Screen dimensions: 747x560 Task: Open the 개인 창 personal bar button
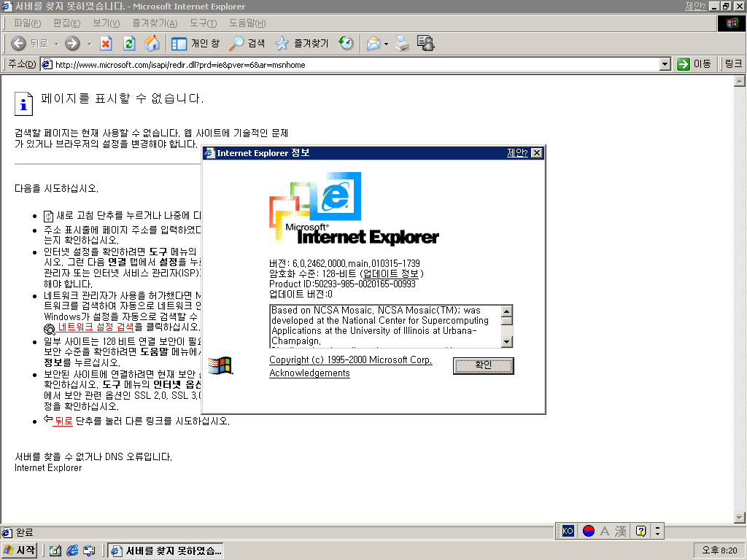(196, 43)
